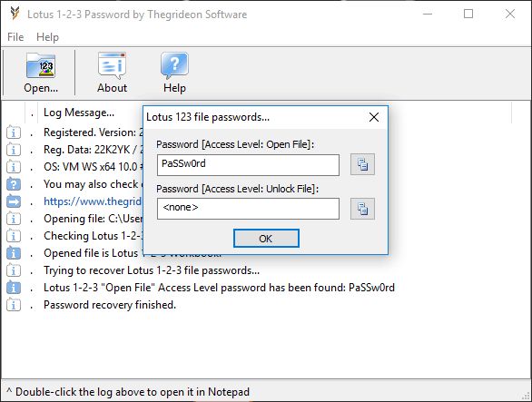Select the 'Open File Access Level password found' log line
Image resolution: width=532 pixels, height=402 pixels.
[x=219, y=288]
